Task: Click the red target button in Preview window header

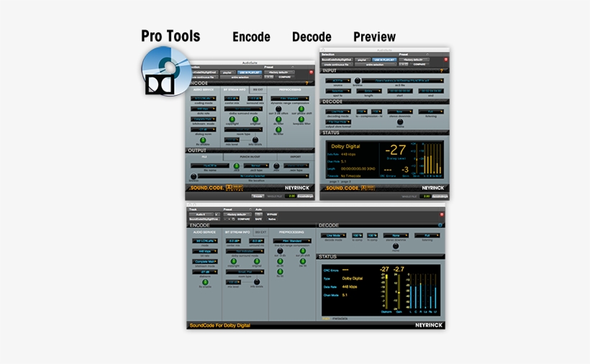Action: [442, 214]
